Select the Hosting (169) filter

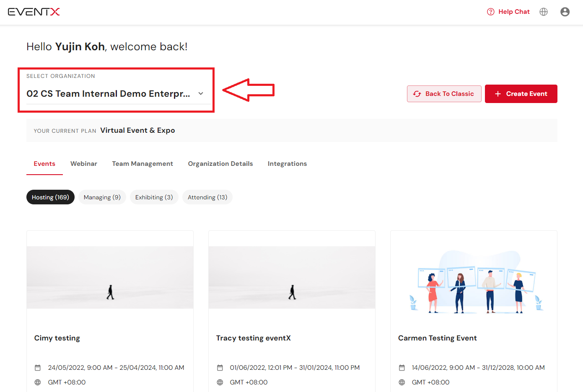coord(50,197)
